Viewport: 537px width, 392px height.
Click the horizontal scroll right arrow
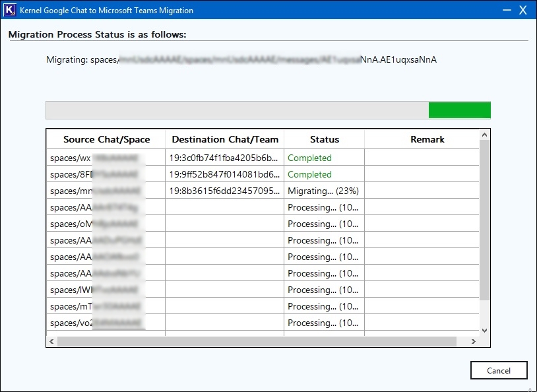pyautogui.click(x=473, y=341)
